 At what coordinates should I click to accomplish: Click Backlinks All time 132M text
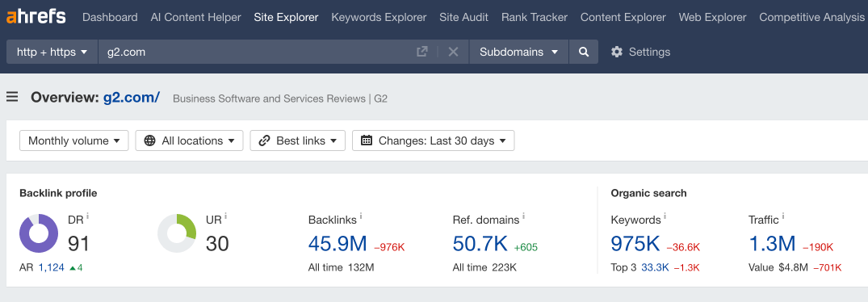point(341,268)
